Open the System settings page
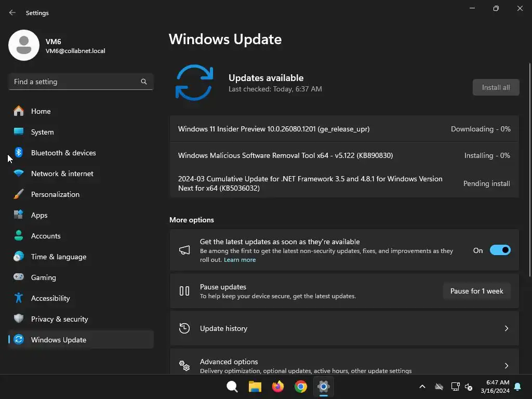The height and width of the screenshot is (399, 532). (x=43, y=132)
